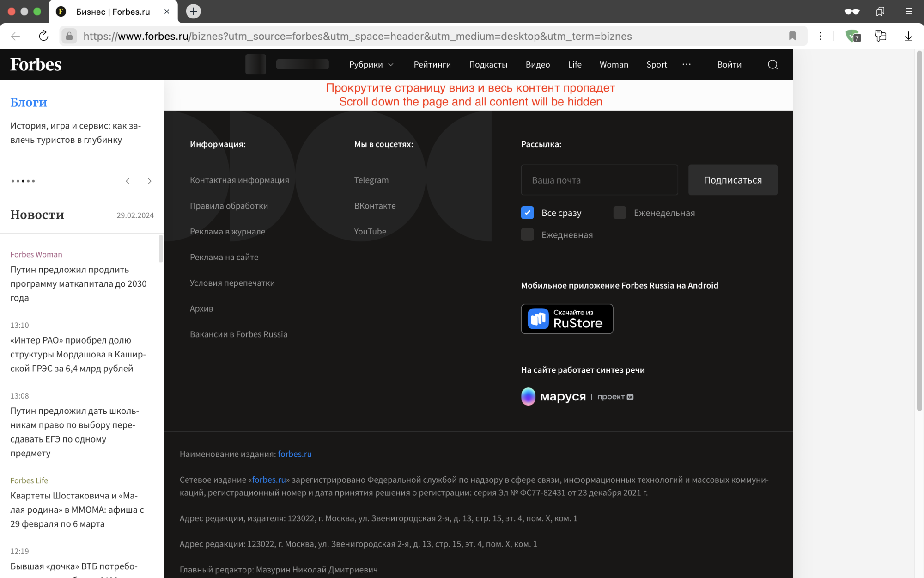Image resolution: width=924 pixels, height=578 pixels.
Task: Click the news list scrollbar in the sidebar
Action: pos(161,249)
